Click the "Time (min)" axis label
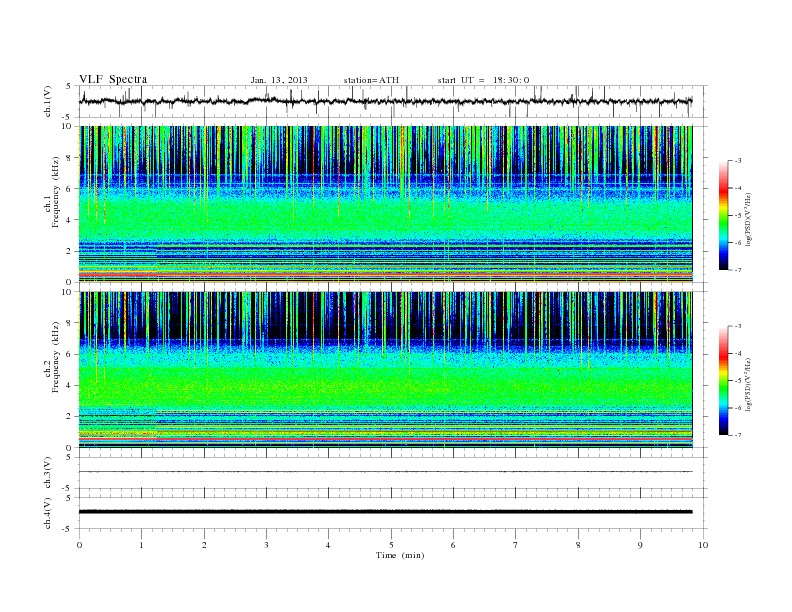This screenshot has height=612, width=792. (x=400, y=555)
